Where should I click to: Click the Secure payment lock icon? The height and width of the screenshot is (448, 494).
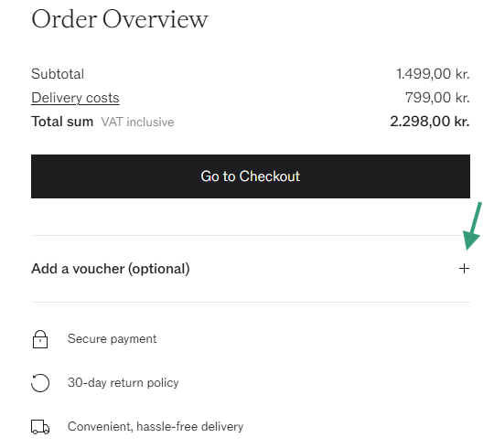pos(40,339)
